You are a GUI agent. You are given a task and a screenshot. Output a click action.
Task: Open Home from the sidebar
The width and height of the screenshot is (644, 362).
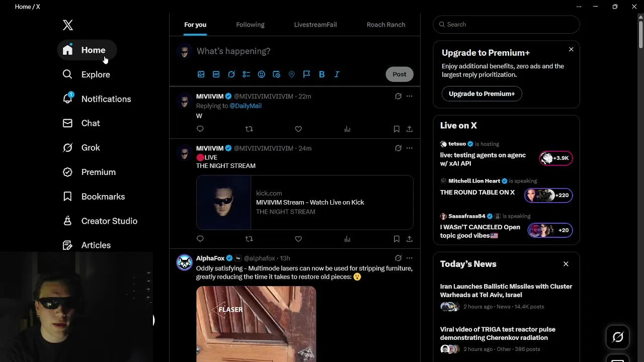click(87, 50)
